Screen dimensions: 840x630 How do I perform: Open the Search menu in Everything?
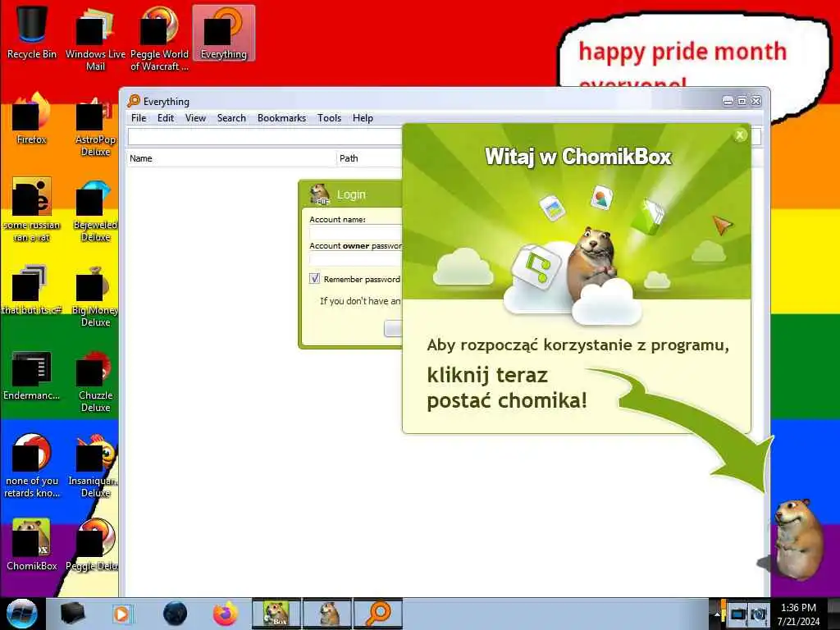(231, 118)
